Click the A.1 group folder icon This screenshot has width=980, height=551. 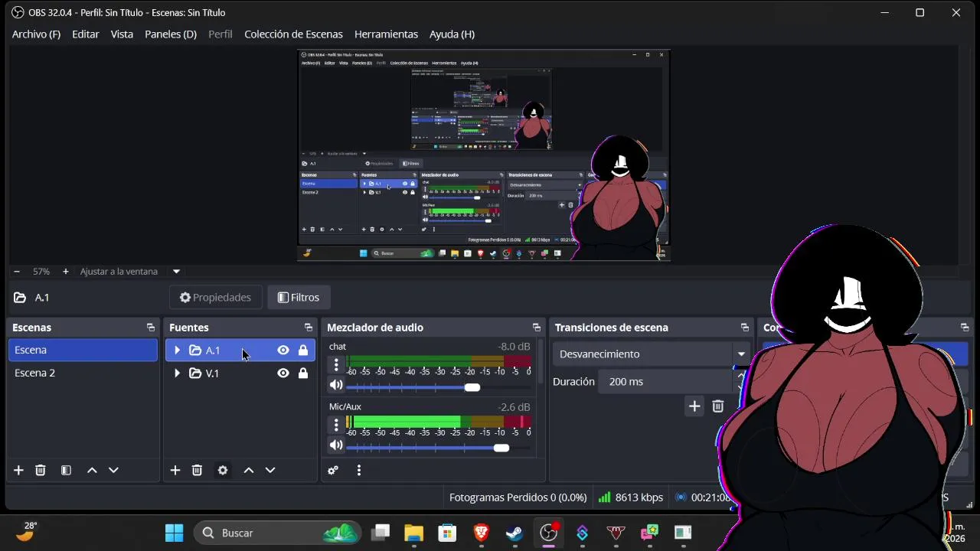(195, 350)
